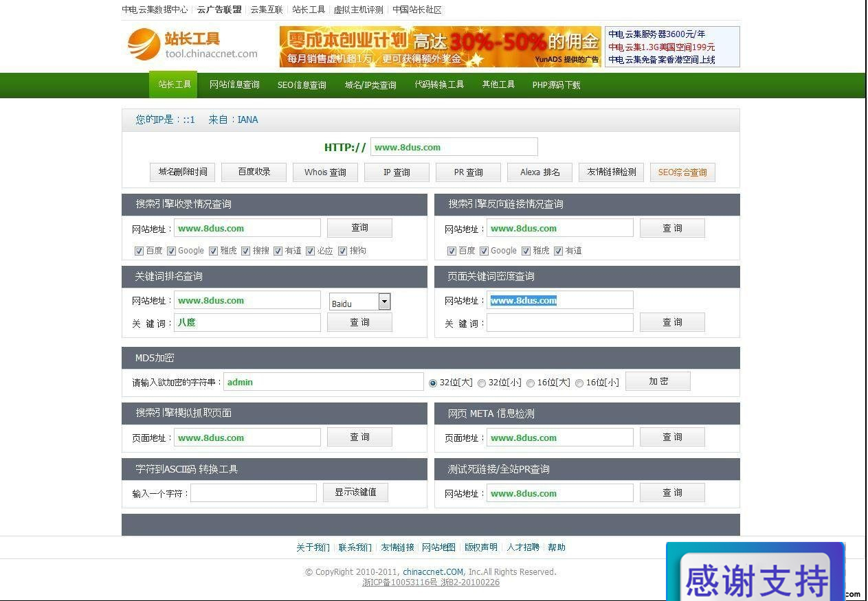This screenshot has width=868, height=601.
Task: Click the 站长工具 logo
Action: 192,45
